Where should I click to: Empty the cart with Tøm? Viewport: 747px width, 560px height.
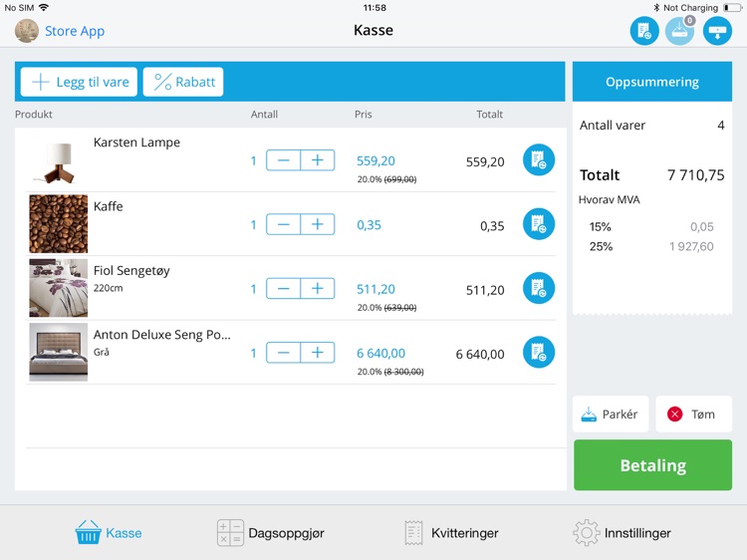[693, 415]
